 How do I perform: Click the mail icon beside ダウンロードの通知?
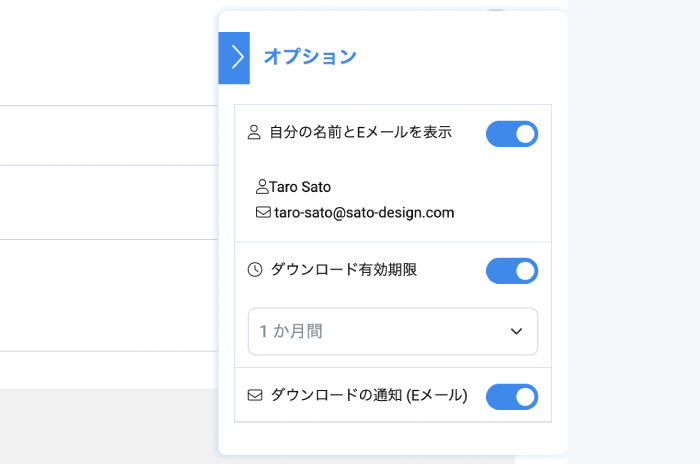[255, 395]
